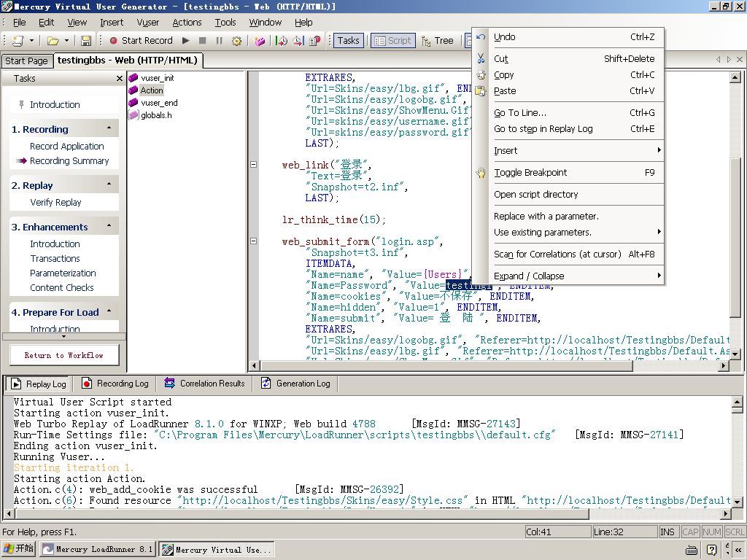Switch to Script view toolbar toggle
The width and height of the screenshot is (747, 560).
[x=393, y=41]
